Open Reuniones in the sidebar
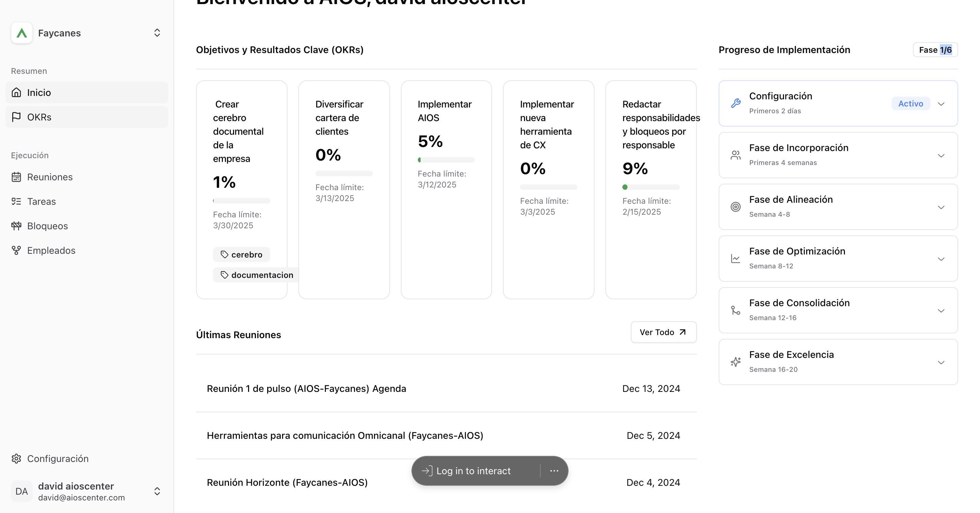The image size is (980, 513). [87, 177]
